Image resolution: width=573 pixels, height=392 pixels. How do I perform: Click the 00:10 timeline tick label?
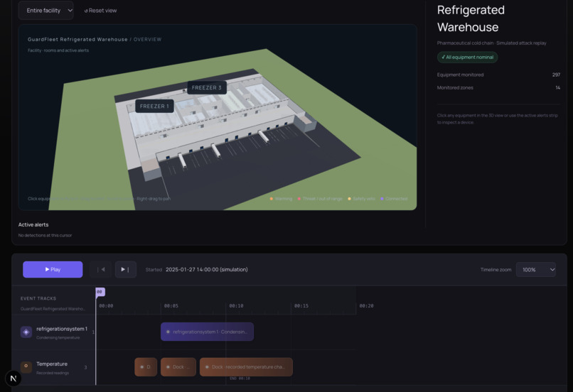click(236, 306)
